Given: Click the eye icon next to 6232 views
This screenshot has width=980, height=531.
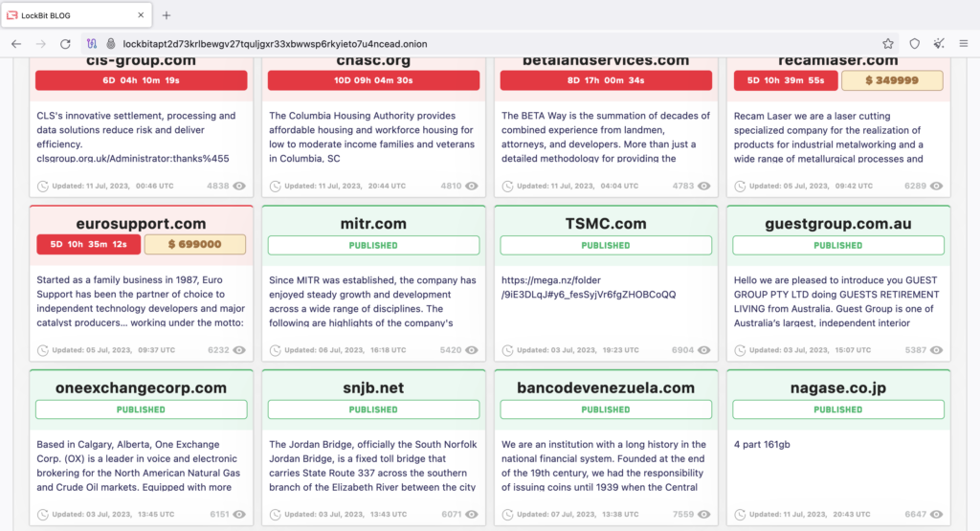Looking at the screenshot, I should 239,350.
